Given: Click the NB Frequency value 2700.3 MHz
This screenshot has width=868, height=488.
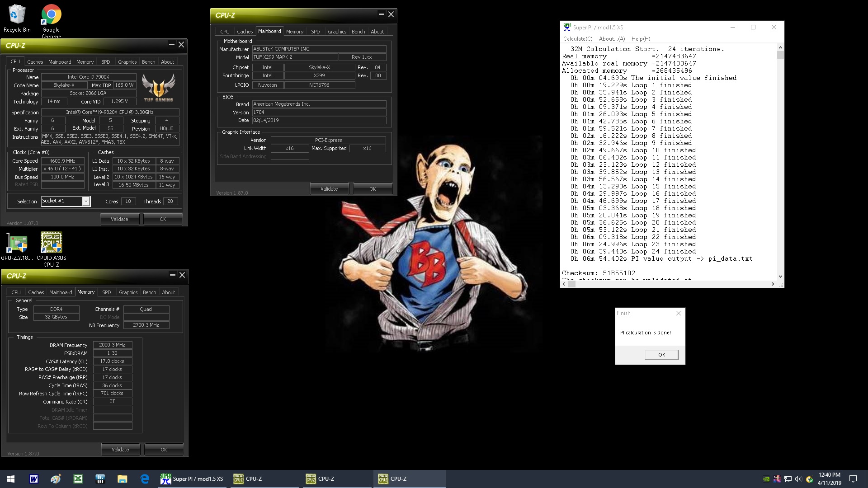Looking at the screenshot, I should (x=146, y=325).
